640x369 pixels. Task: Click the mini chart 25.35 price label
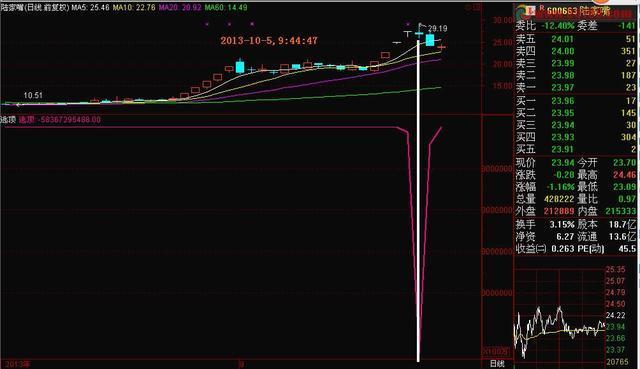tap(616, 269)
